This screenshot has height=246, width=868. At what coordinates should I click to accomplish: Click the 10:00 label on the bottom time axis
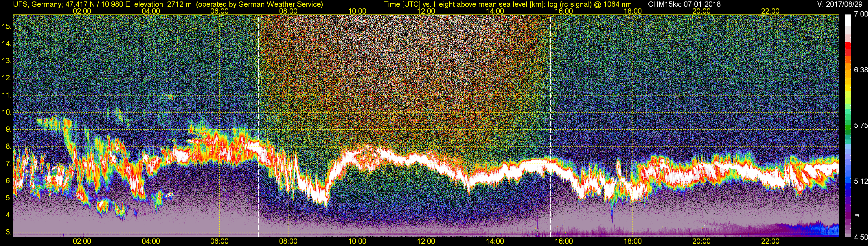[x=357, y=241]
